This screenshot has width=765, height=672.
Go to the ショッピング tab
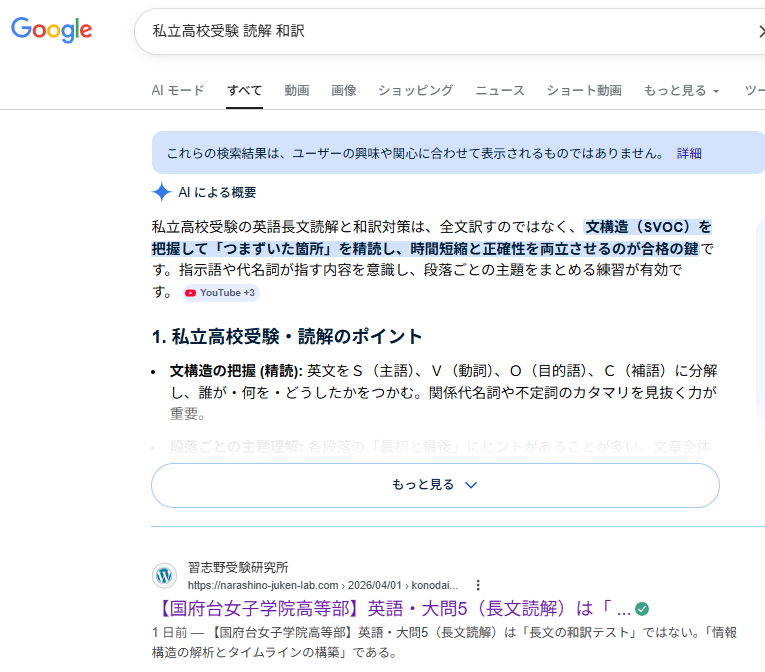(x=415, y=90)
